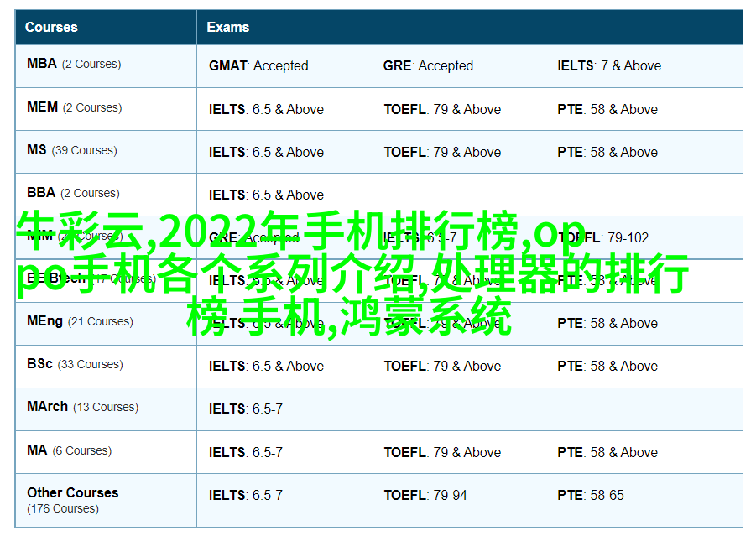Click IELTS: 6.5-7 in the MArch row
This screenshot has height=536, width=756.
(x=245, y=409)
